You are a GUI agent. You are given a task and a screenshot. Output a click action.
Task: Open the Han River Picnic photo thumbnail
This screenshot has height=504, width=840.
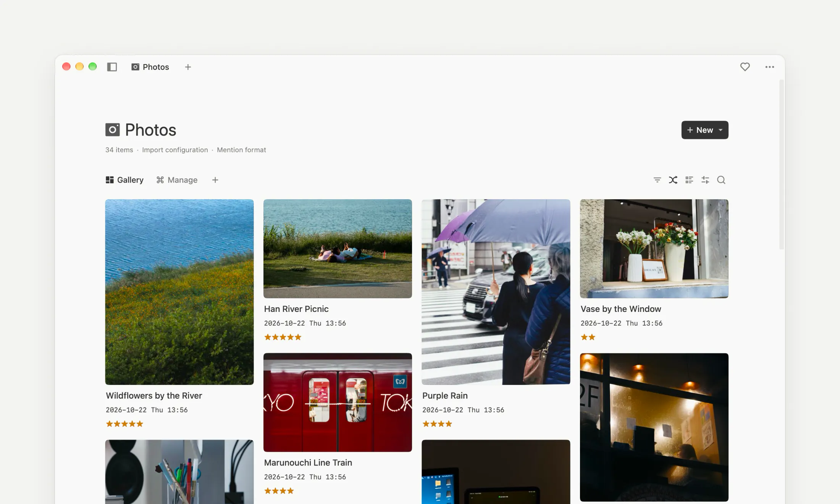coord(338,249)
